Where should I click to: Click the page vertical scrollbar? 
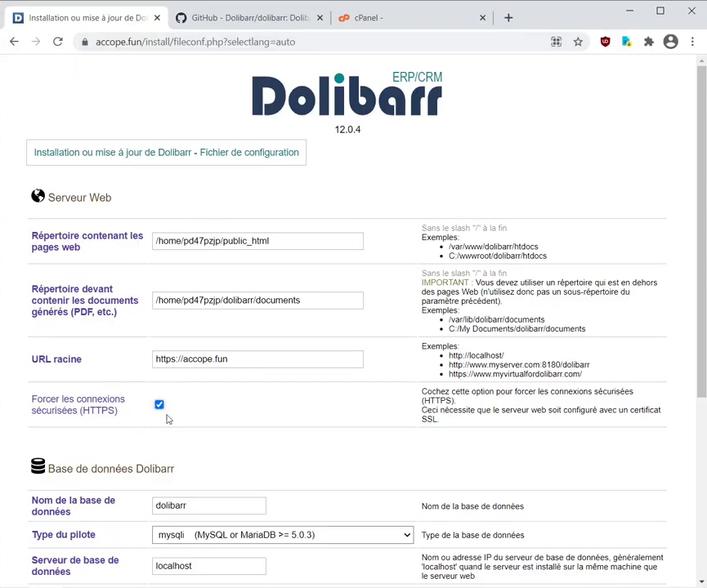pyautogui.click(x=701, y=245)
